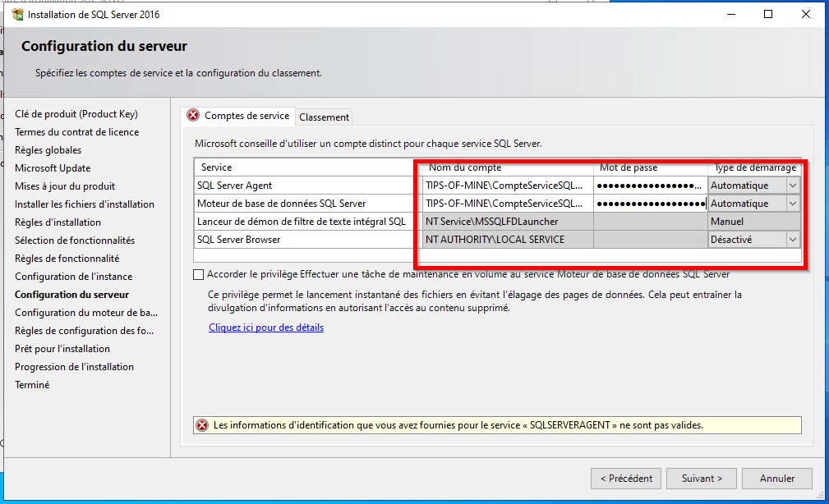Maximize the SQL Server 2016 installer window
829x504 pixels.
point(768,14)
